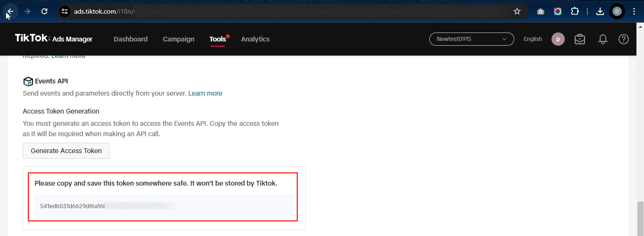Bookmark this page with star icon
Screen dimensions: 644x236
pos(517,11)
